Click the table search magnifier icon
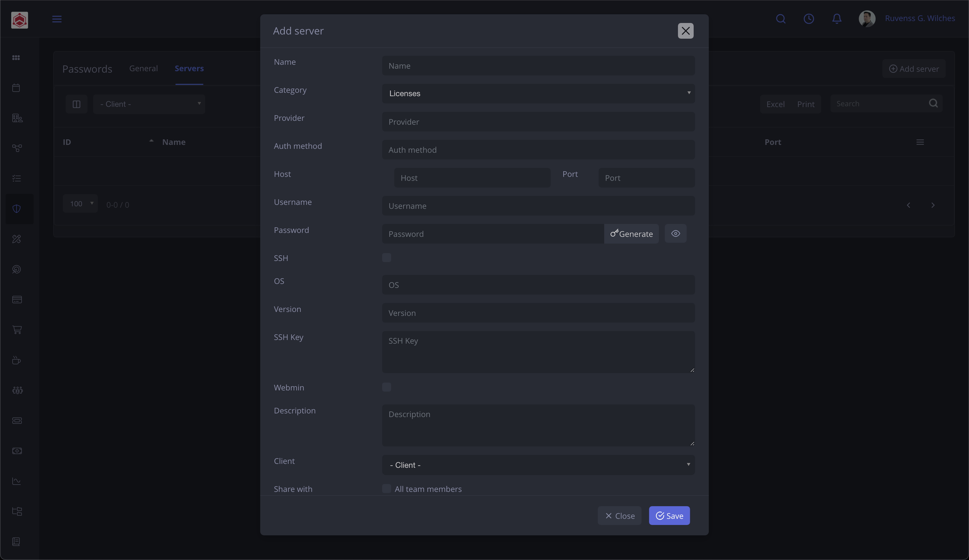The image size is (969, 560). [x=933, y=103]
